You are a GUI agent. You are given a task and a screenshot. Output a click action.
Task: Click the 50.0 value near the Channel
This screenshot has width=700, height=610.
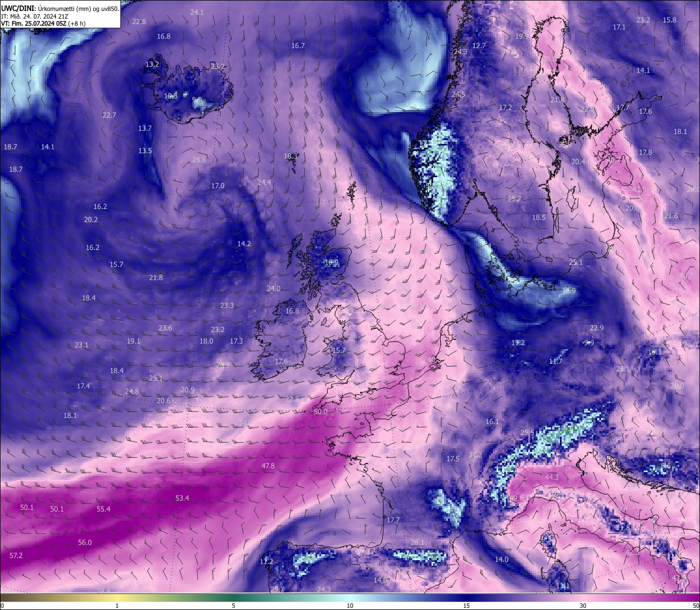pyautogui.click(x=321, y=412)
